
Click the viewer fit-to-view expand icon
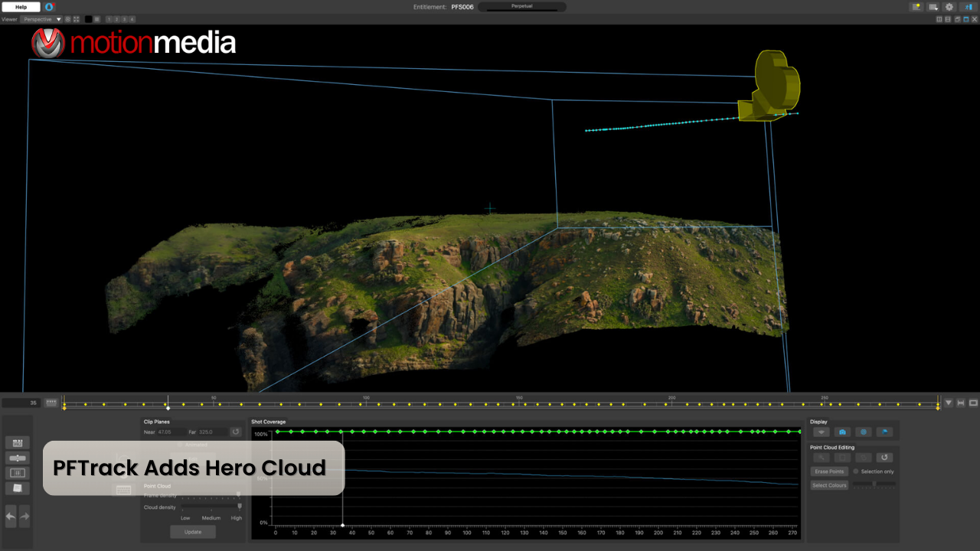[x=77, y=19]
